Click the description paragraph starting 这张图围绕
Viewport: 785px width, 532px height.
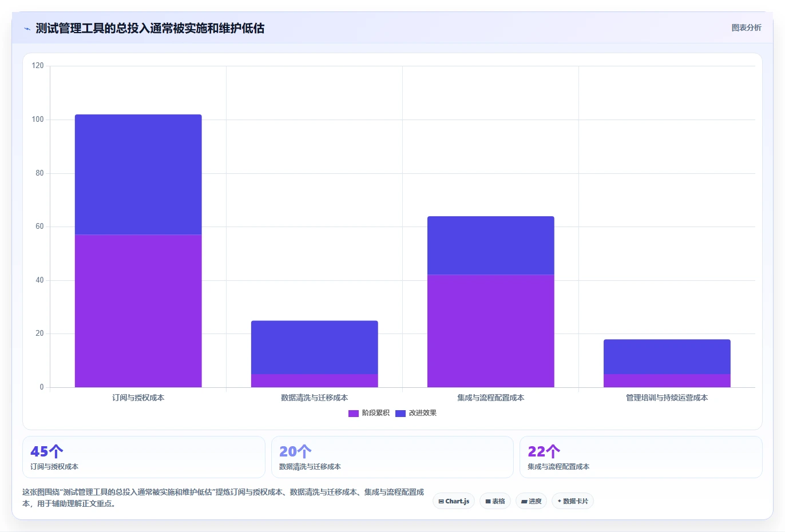point(223,498)
